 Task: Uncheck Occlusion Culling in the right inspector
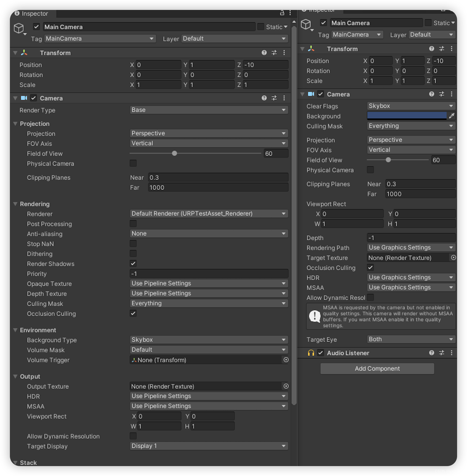(x=370, y=268)
